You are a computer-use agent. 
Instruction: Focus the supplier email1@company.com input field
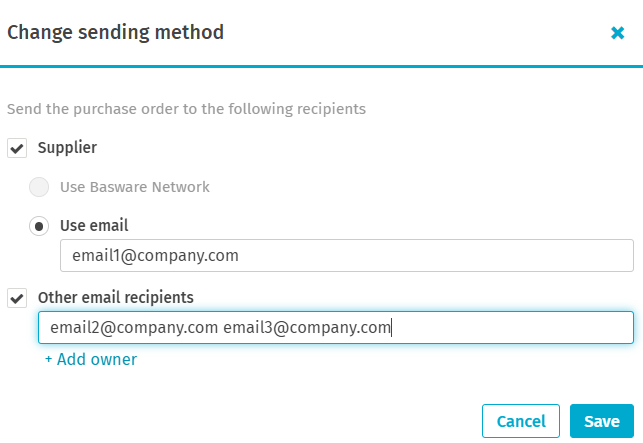click(347, 256)
